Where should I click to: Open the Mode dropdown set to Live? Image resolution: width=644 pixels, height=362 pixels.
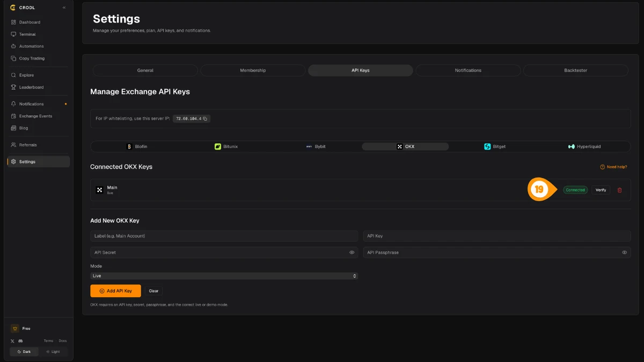[224, 276]
